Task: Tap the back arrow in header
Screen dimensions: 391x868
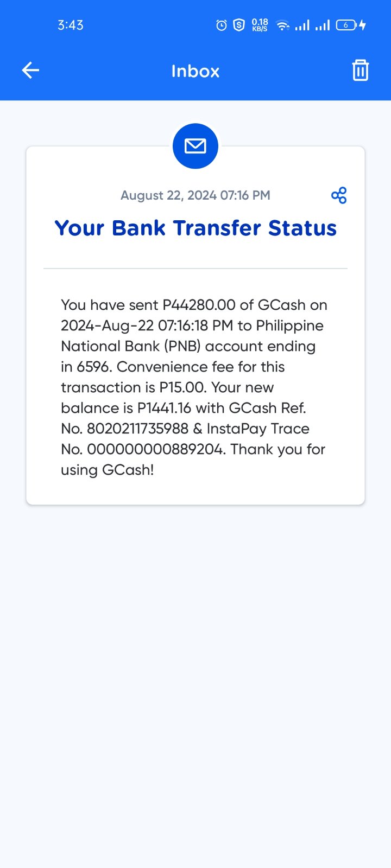Action: click(30, 71)
